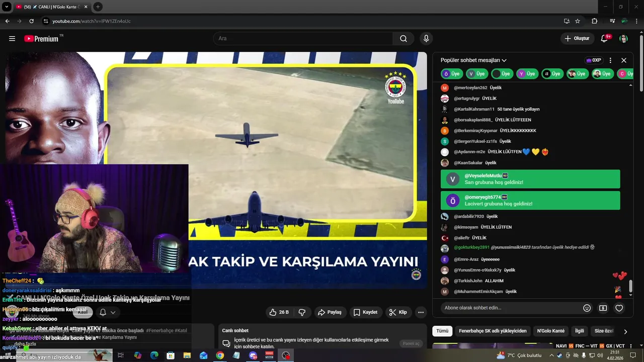Open the YouTube account avatar menu
The image size is (644, 362).
pos(623,38)
